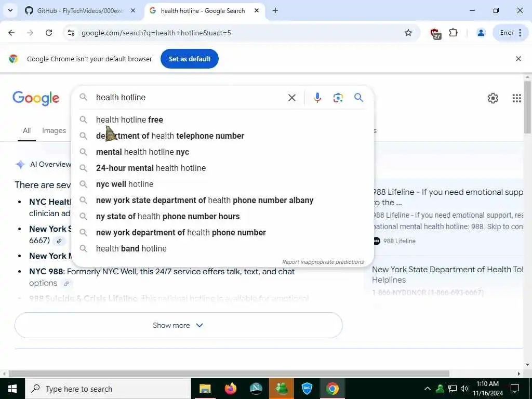This screenshot has width=532, height=399.
Task: Start voice search with microphone icon
Action: [x=317, y=98]
